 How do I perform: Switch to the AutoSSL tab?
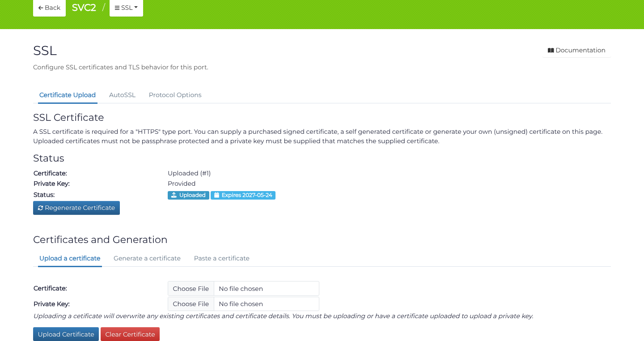[x=122, y=95]
